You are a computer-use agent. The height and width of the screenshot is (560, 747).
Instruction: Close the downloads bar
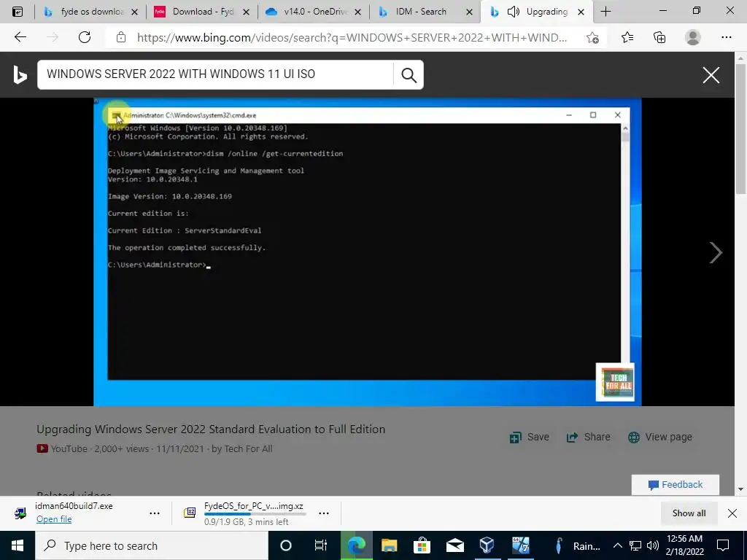[732, 513]
